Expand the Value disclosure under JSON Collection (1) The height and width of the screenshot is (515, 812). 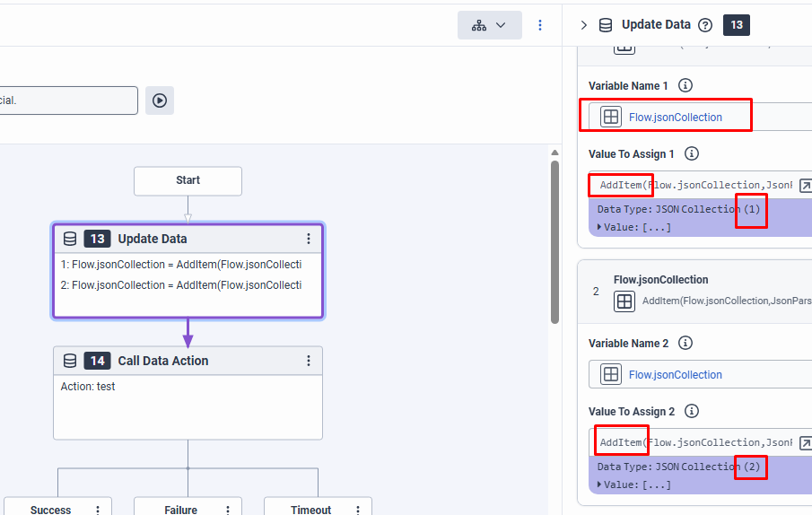point(599,227)
